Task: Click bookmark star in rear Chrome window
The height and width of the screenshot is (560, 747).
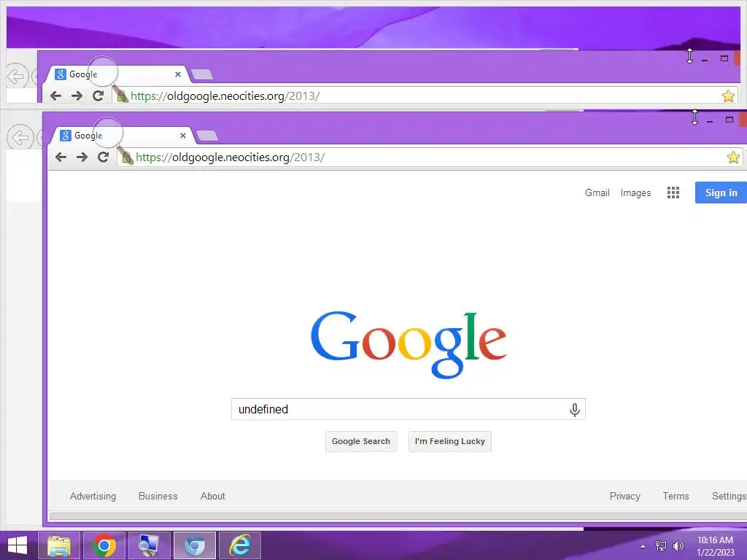Action: pyautogui.click(x=728, y=96)
